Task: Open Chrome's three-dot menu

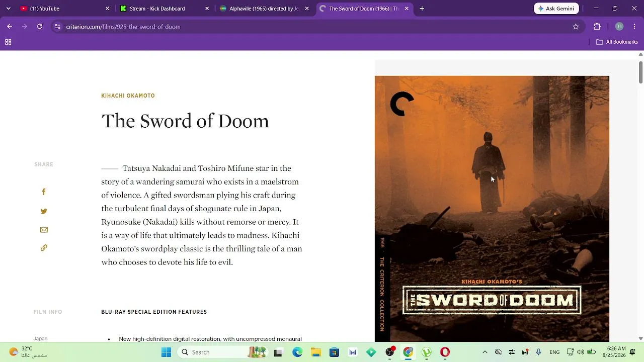Action: click(634, 27)
